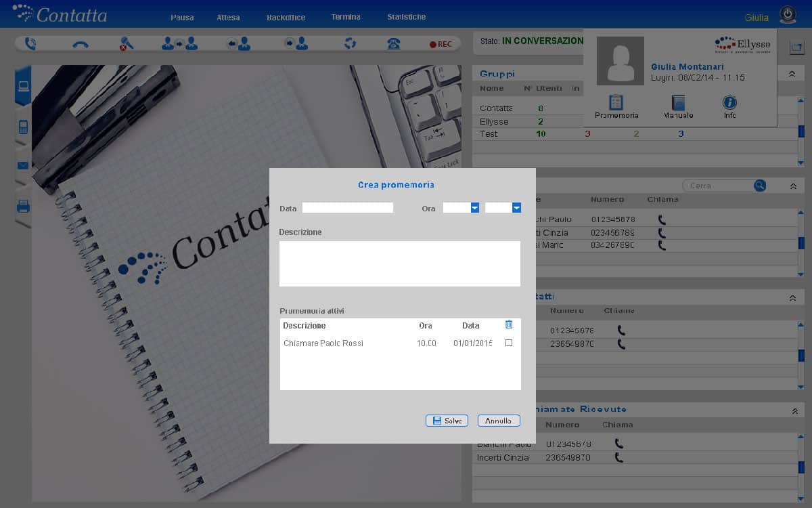
Task: Click the power logout icon
Action: (x=787, y=15)
